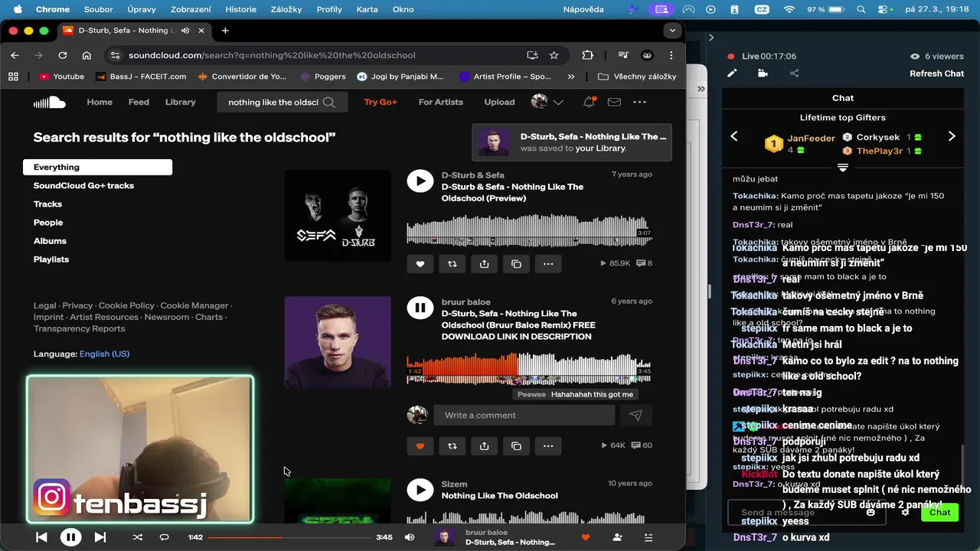Open Chrome three-dot menu
This screenshot has width=980, height=551.
coord(671,55)
